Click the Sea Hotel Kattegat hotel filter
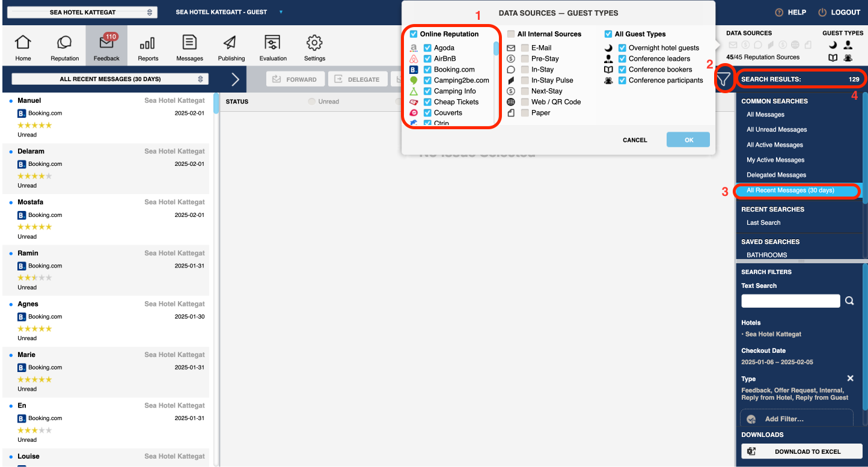The width and height of the screenshot is (868, 467). [x=773, y=334]
